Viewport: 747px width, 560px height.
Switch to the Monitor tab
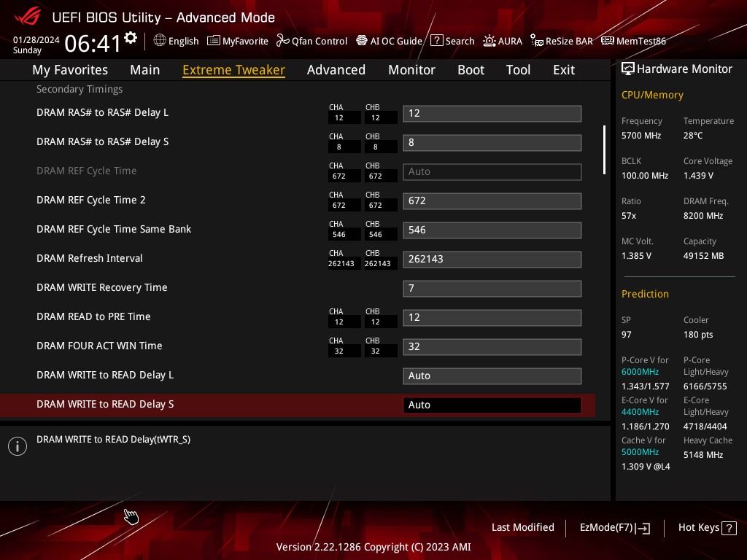coord(411,70)
